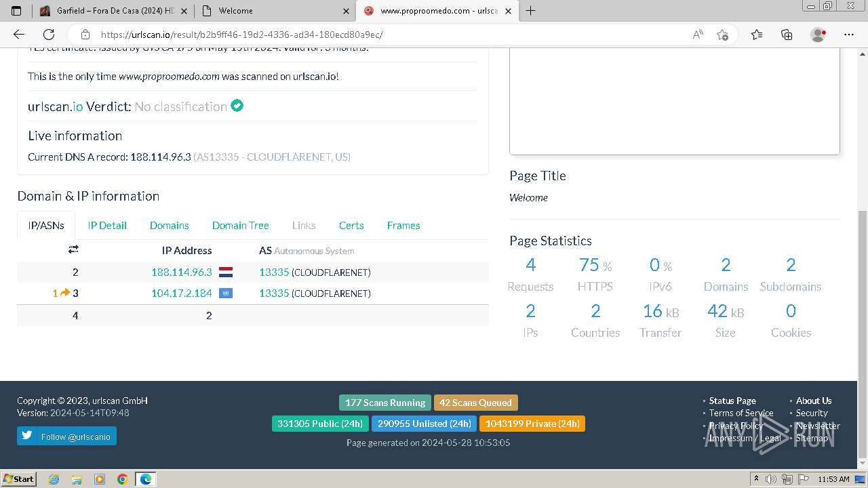Click the 331305 Public (24h) badge
Image resolution: width=868 pixels, height=488 pixels.
pyautogui.click(x=320, y=424)
